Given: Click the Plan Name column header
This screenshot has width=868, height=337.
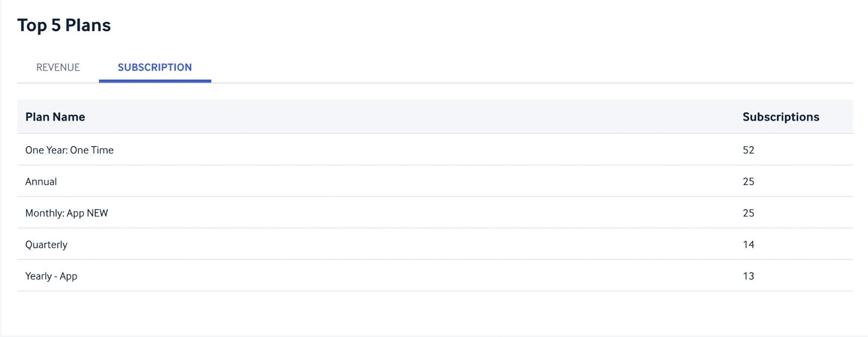Looking at the screenshot, I should click(55, 116).
